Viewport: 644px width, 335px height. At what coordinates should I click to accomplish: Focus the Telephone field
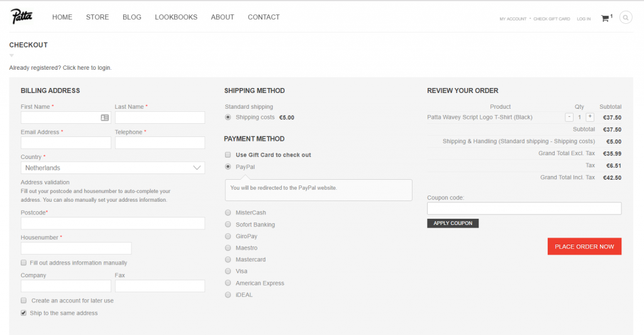point(160,143)
